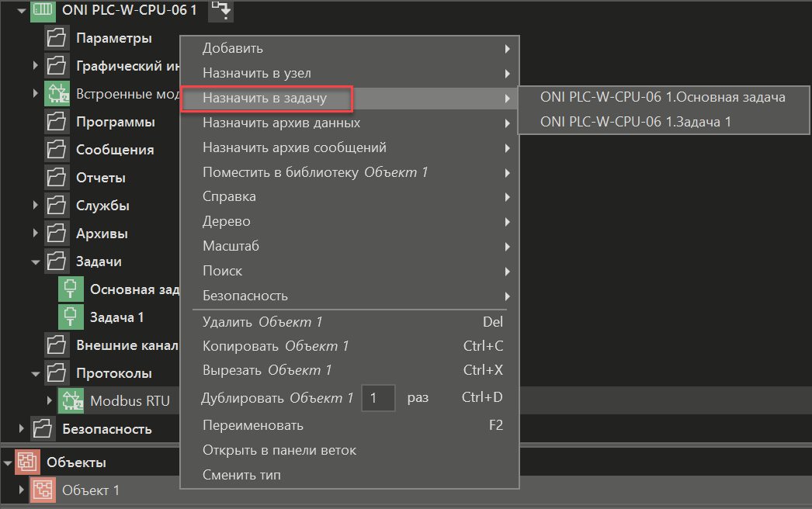Click the Безопасность folder icon in tree
The height and width of the screenshot is (509, 812).
point(43,429)
